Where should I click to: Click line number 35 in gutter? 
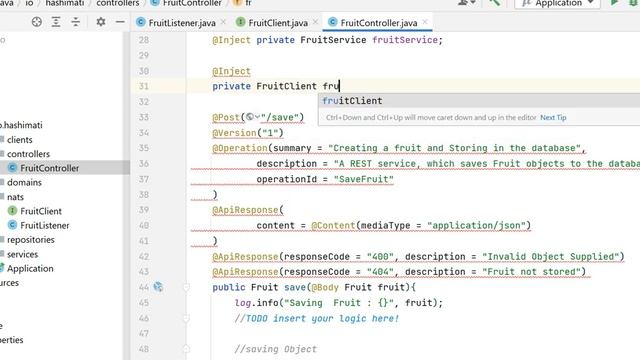point(144,148)
